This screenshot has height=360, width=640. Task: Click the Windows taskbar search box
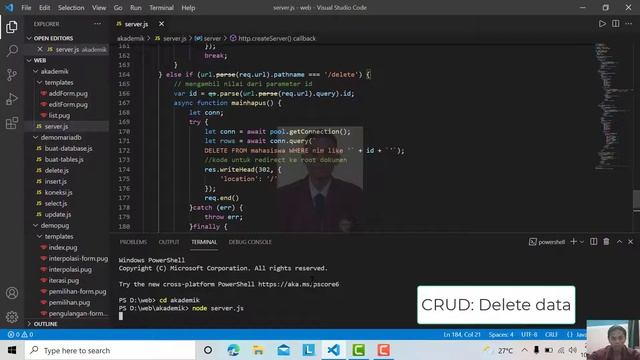(x=110, y=350)
